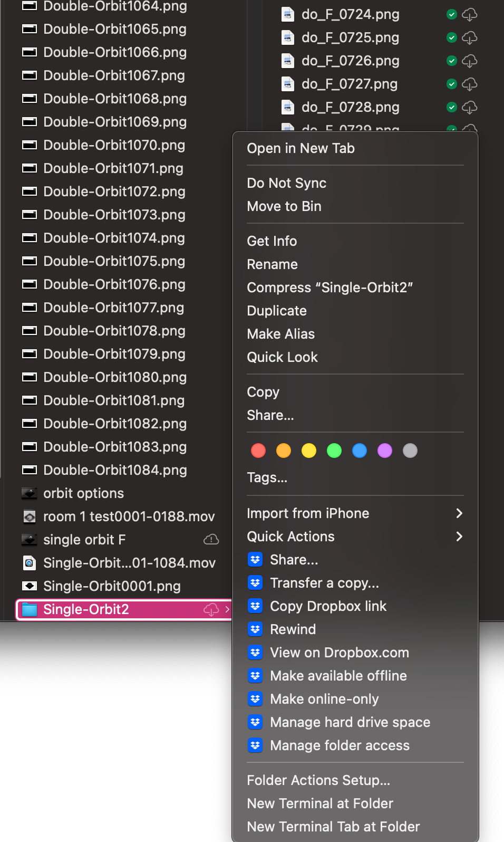The height and width of the screenshot is (842, 504).
Task: Click Dropbox icon beside Copy Dropbox link
Action: (255, 606)
